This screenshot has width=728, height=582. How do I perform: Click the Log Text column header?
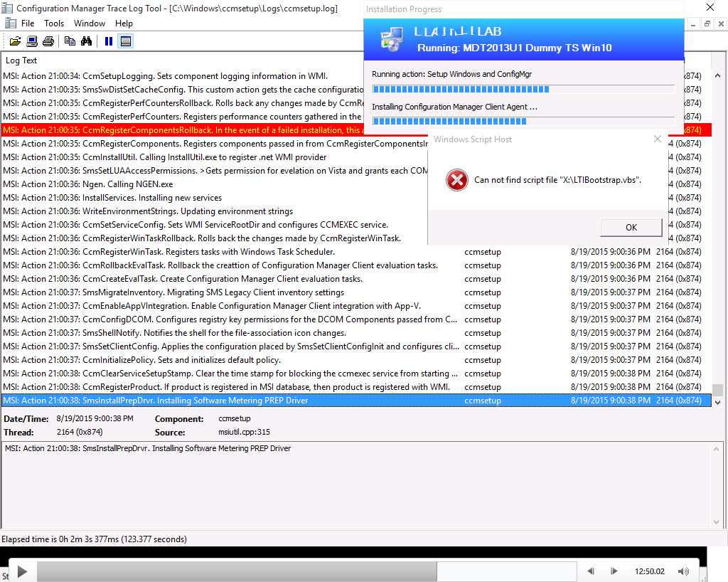(x=21, y=60)
